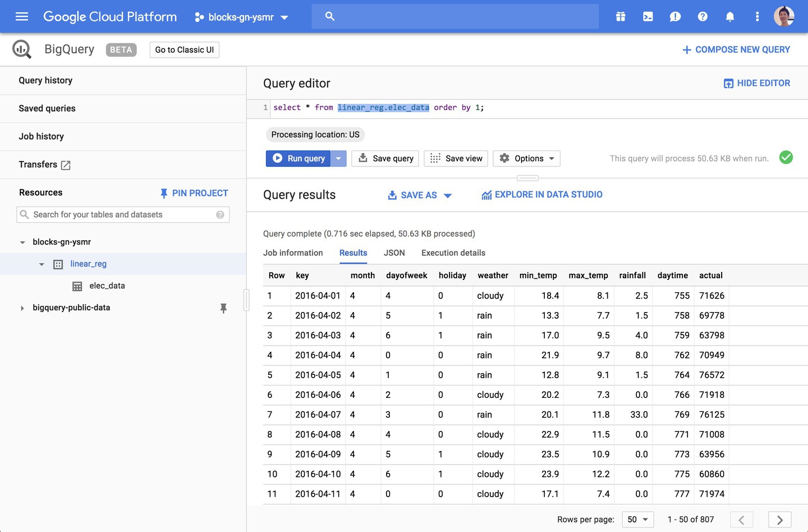
Task: Click the rainfall value 33.0
Action: (639, 415)
